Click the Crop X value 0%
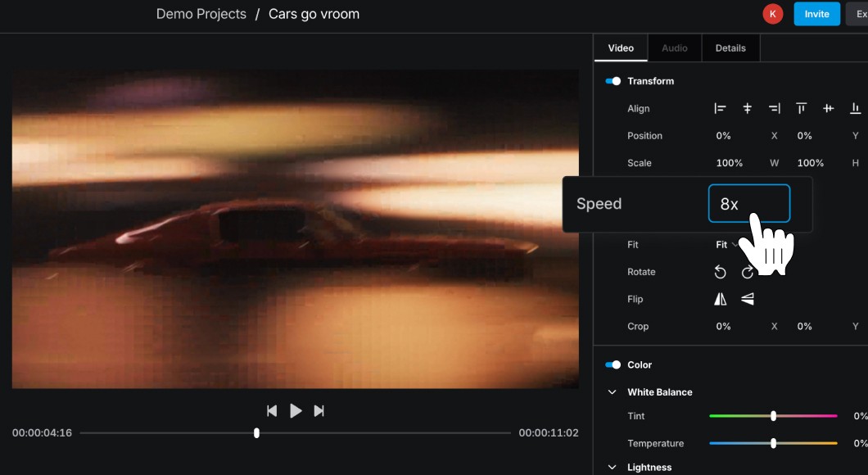This screenshot has width=868, height=475. 723,326
